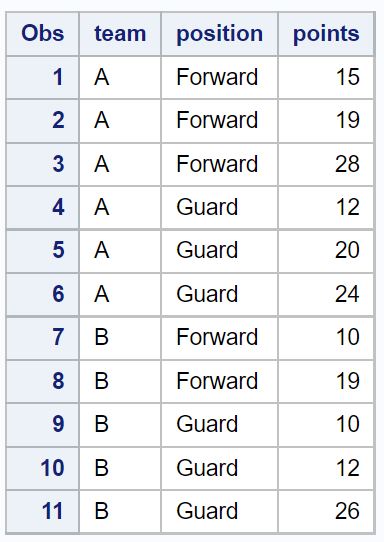Image resolution: width=384 pixels, height=542 pixels.
Task: Click team A cell in row 2
Action: 120,121
